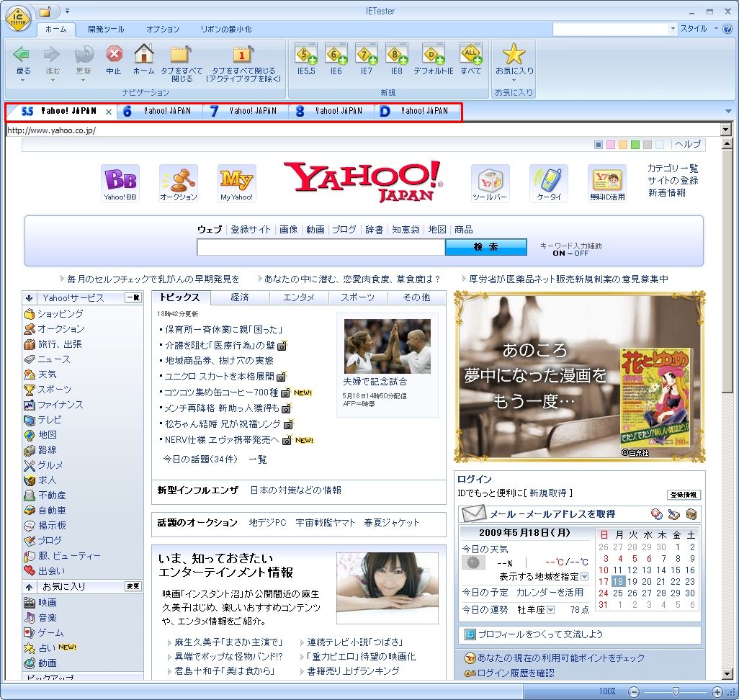Click the zoom slider handle in status bar

(x=676, y=691)
